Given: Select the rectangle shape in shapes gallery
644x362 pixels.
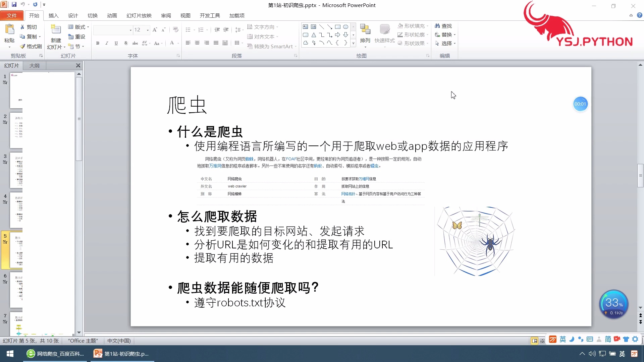Looking at the screenshot, I should (337, 27).
